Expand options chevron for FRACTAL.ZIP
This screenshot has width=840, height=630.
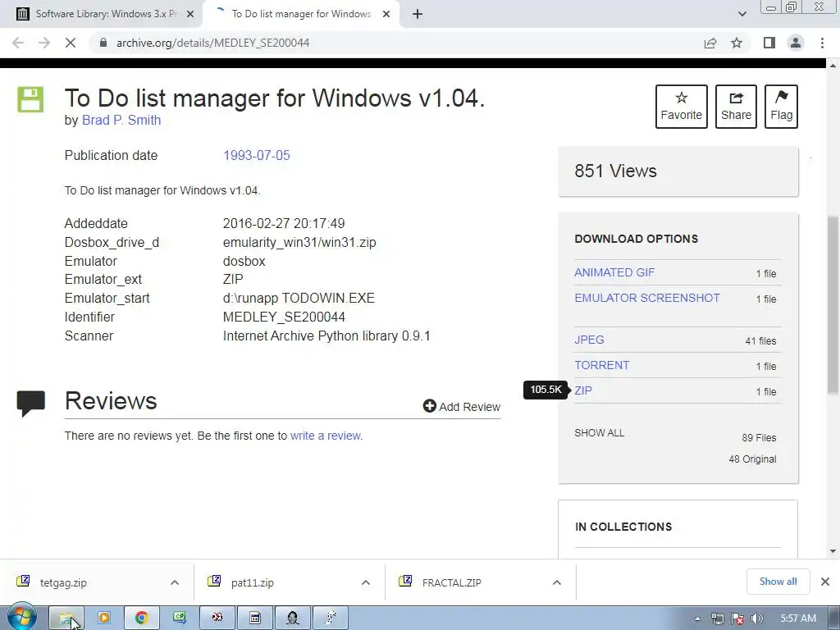click(x=557, y=582)
